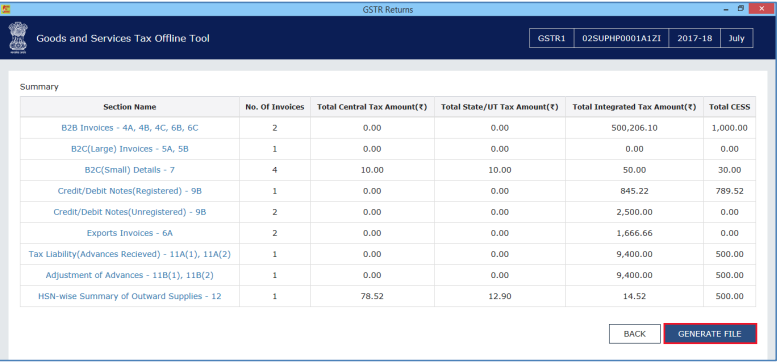Click the government emblem logo icon
This screenshot has height=363, width=779.
18,38
